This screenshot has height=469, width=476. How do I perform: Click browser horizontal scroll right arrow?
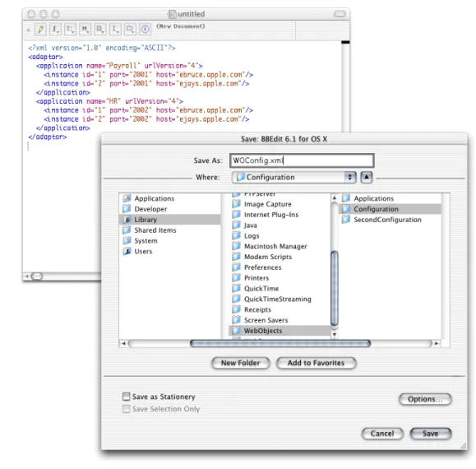tap(437, 344)
